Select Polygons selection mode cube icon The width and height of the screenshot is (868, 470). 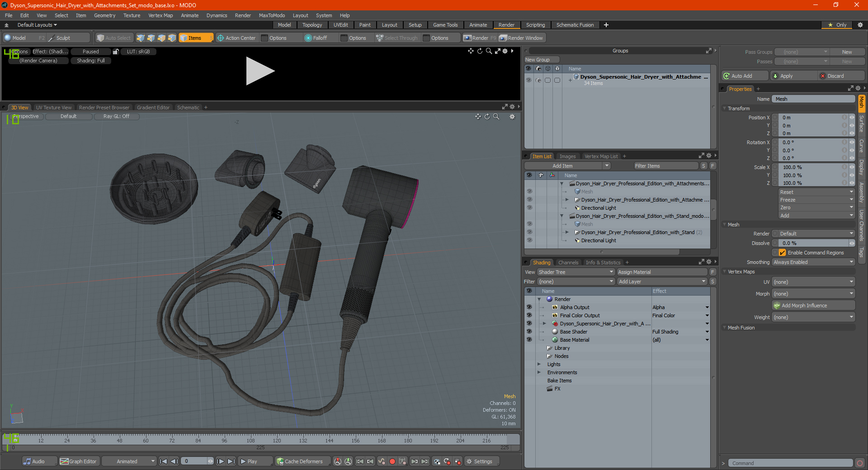161,38
